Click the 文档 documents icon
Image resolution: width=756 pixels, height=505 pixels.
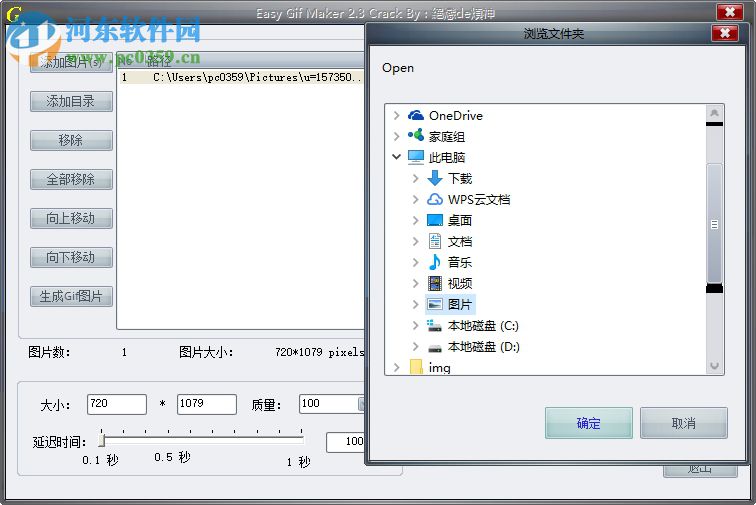coord(434,241)
